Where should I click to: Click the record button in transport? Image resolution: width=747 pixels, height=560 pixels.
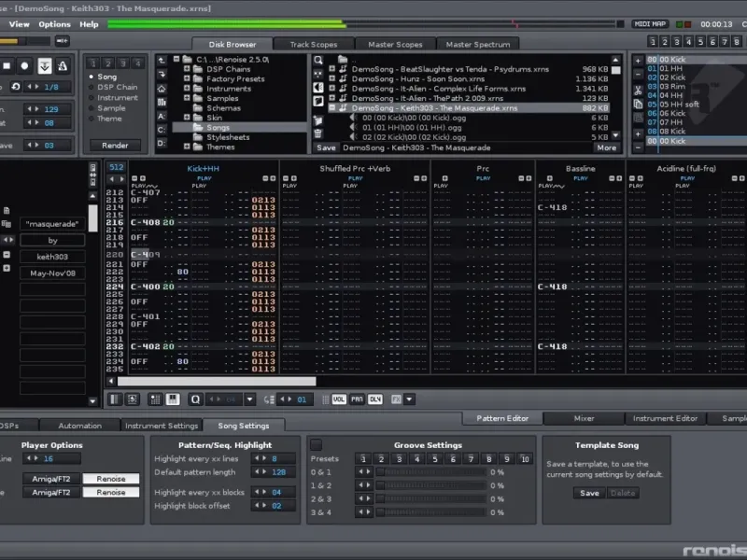[25, 66]
